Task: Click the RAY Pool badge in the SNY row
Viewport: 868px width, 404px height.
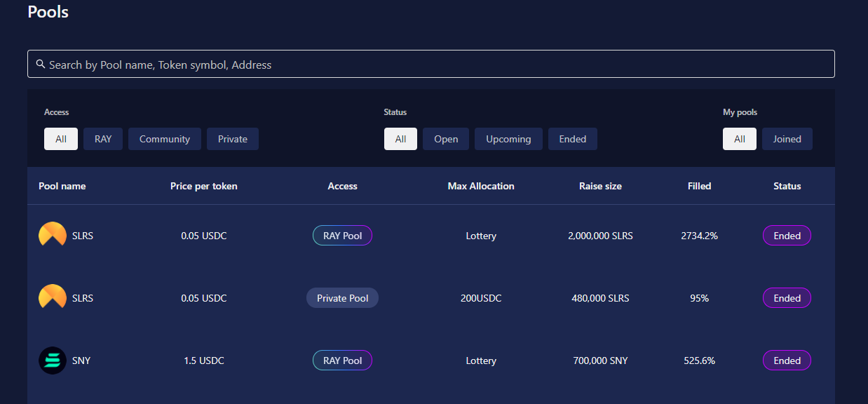Action: 343,361
